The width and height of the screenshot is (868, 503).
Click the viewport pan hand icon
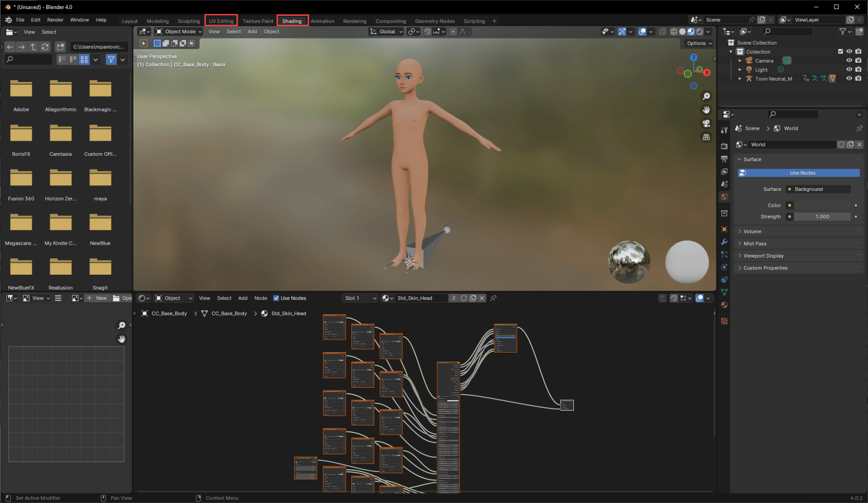[706, 110]
